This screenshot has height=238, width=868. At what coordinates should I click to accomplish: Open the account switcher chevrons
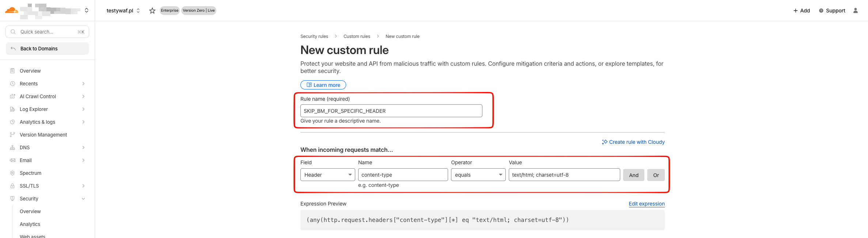tap(87, 10)
